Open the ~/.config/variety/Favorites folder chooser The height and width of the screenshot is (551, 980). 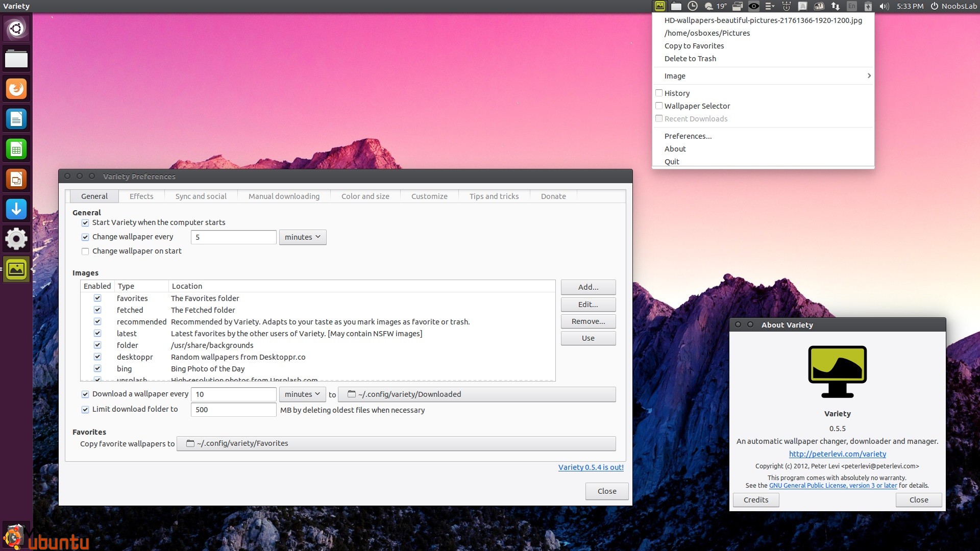[396, 443]
